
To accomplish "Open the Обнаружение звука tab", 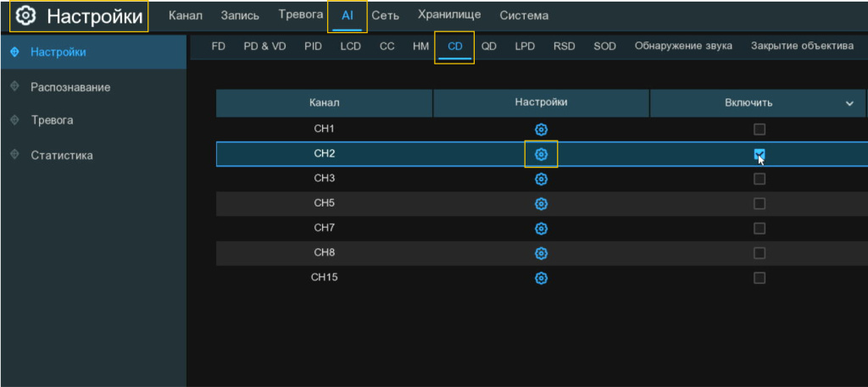I will pyautogui.click(x=683, y=47).
